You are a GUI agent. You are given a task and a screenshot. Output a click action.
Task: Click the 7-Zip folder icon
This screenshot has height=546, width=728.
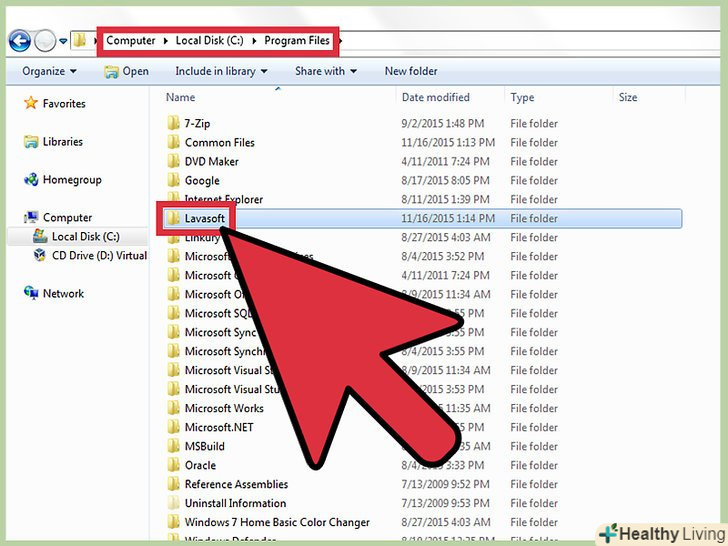click(x=173, y=123)
